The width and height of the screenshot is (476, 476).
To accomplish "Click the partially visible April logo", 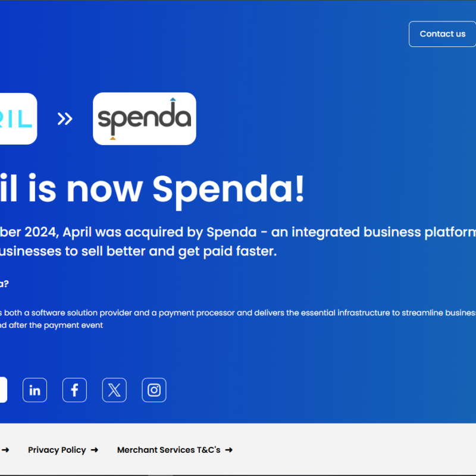I will tap(18, 118).
